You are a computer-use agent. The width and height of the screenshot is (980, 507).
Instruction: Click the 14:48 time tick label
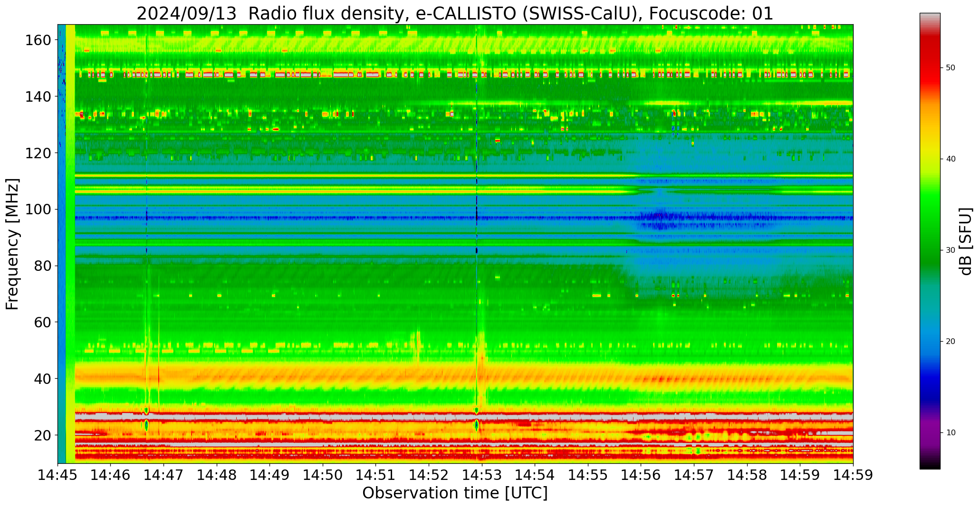tap(217, 475)
